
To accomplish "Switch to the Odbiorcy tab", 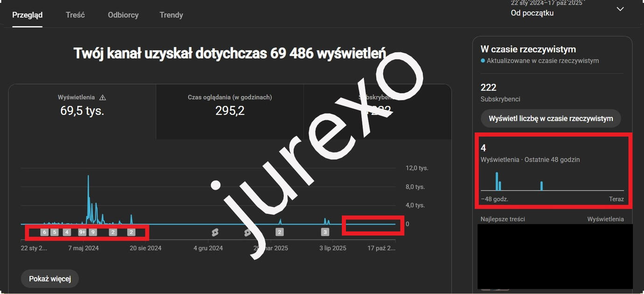I will (x=123, y=15).
